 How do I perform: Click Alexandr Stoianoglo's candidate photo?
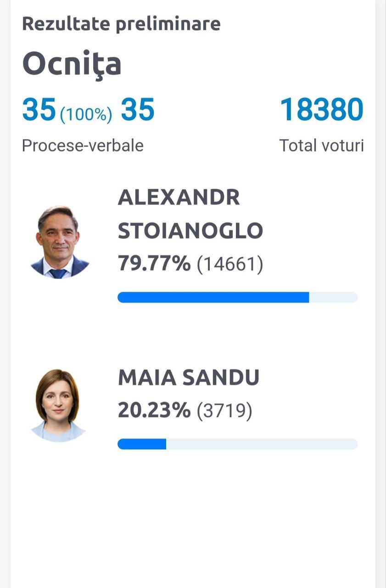58,242
